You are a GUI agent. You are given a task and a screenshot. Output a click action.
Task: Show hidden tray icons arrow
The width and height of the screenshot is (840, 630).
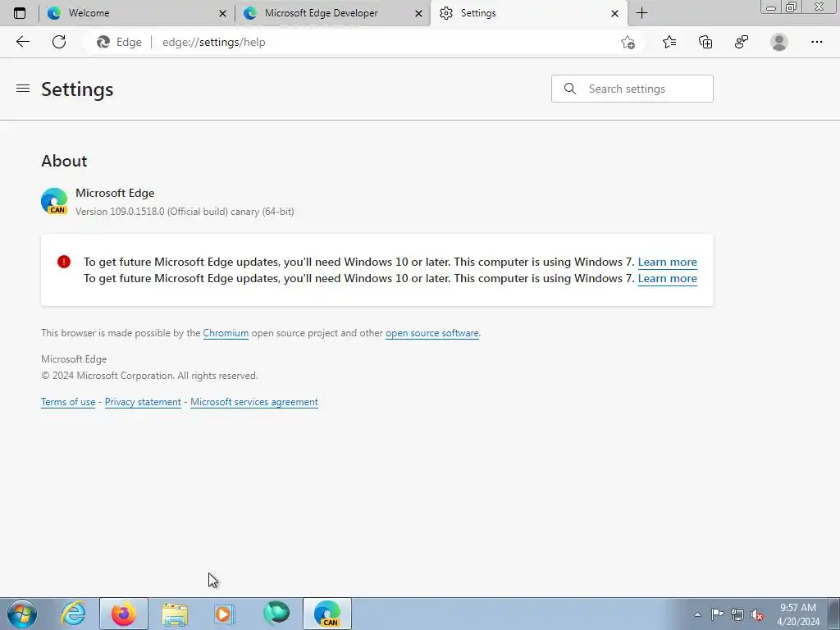click(697, 614)
